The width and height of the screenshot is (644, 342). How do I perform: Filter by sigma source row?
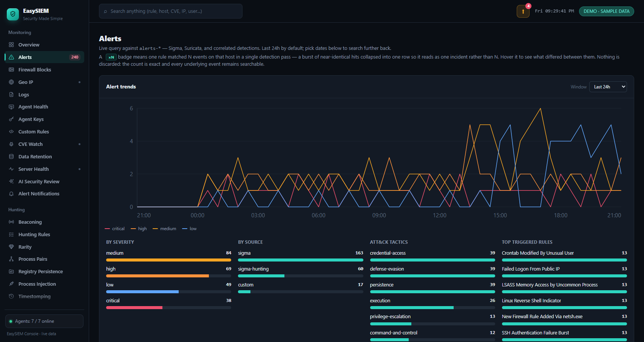(300, 256)
